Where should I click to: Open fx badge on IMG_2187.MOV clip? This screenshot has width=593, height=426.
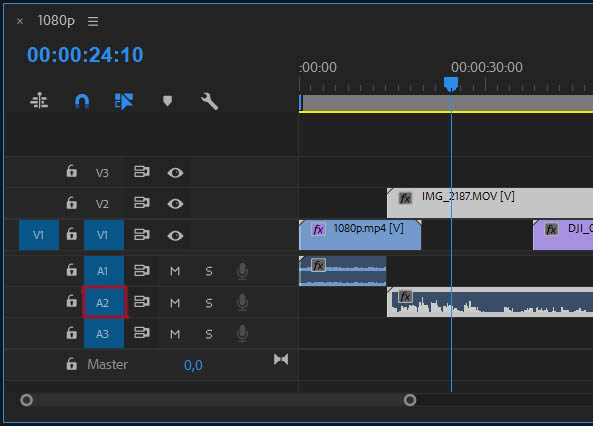coord(405,198)
